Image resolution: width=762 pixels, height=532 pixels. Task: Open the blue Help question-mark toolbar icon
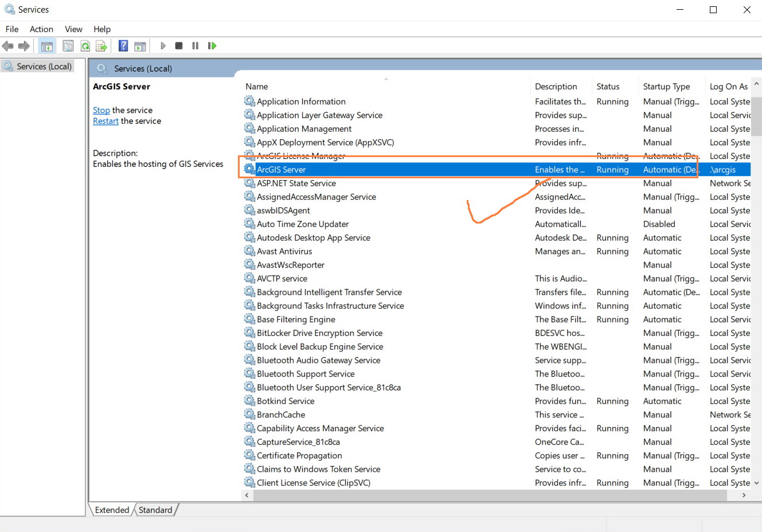click(123, 46)
